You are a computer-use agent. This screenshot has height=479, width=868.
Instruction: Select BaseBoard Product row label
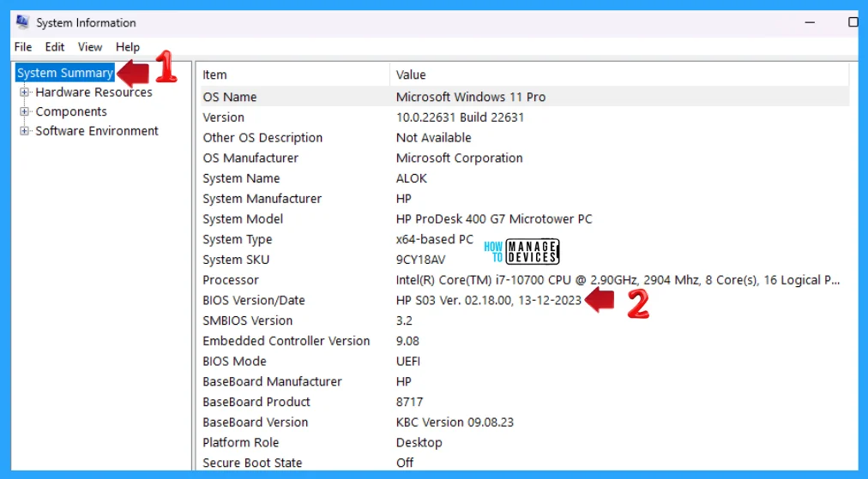(256, 402)
